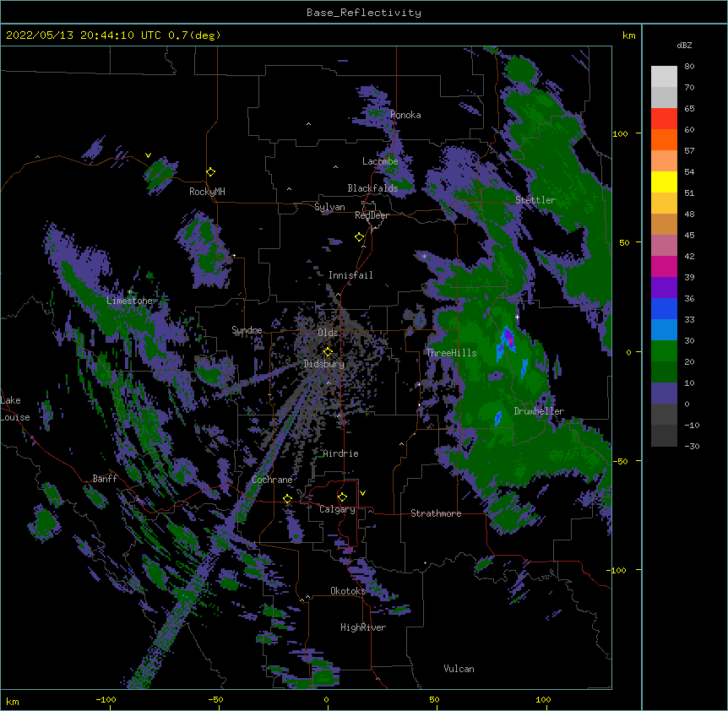Click the 65 value in the dBZ legend
The height and width of the screenshot is (711, 728).
(689, 109)
